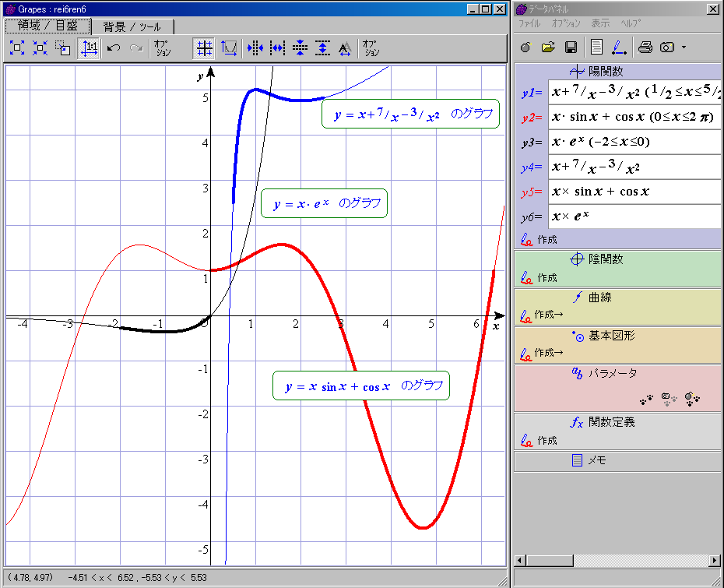This screenshot has height=588, width=724.
Task: Click 作成 under 関数定義 section
Action: [539, 441]
